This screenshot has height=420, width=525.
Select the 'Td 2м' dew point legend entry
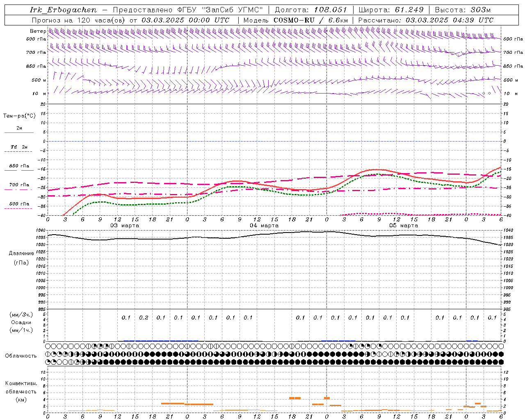tap(19, 147)
